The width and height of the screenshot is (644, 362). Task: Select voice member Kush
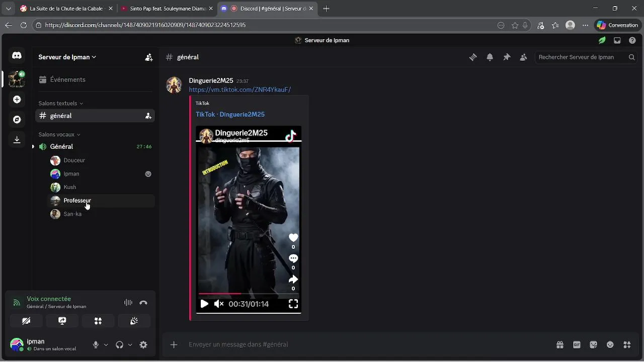click(x=101, y=187)
